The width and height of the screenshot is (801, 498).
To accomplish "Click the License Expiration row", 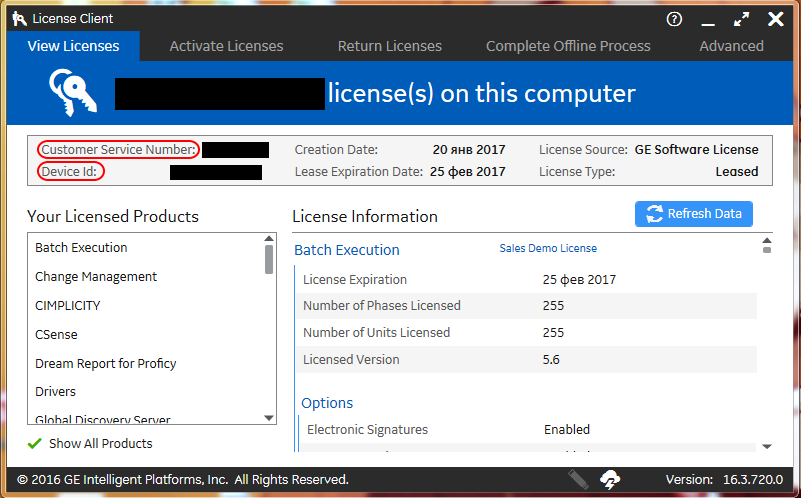I will (x=527, y=280).
